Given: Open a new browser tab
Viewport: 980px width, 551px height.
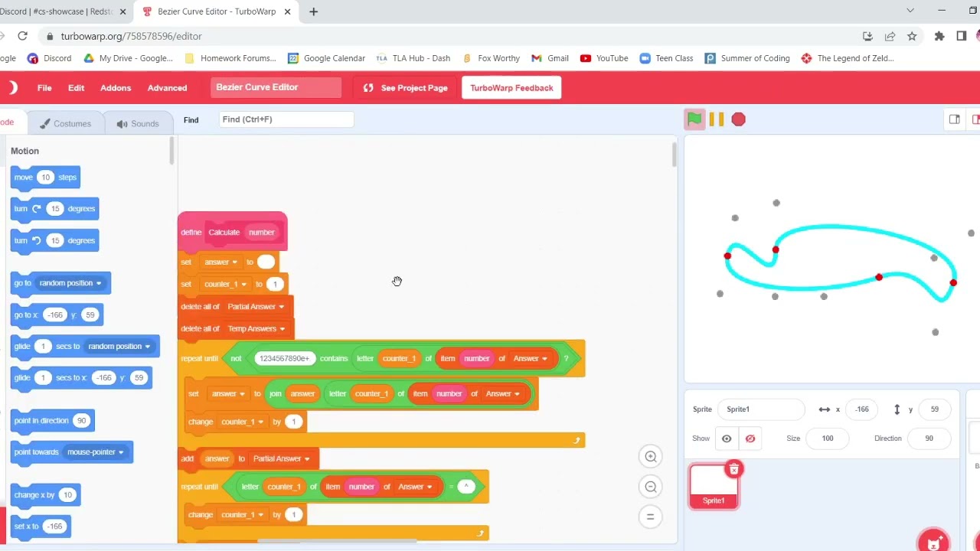Looking at the screenshot, I should [x=313, y=11].
